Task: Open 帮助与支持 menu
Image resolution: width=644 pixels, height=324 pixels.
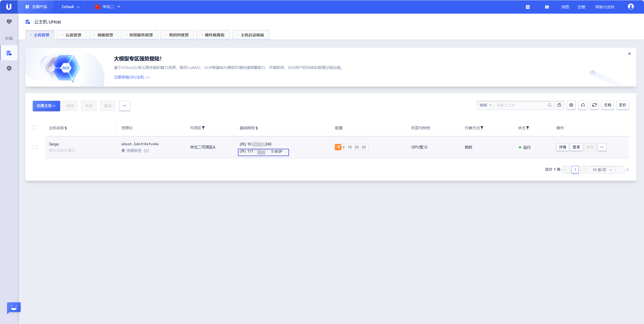Action: pos(605,7)
